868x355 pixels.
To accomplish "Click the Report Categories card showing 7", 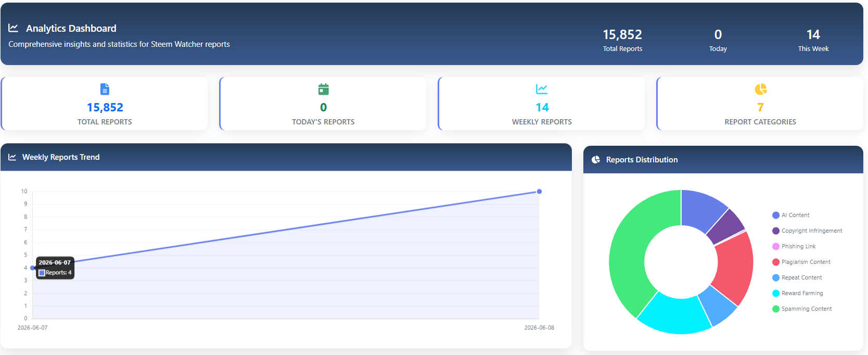I will point(760,104).
